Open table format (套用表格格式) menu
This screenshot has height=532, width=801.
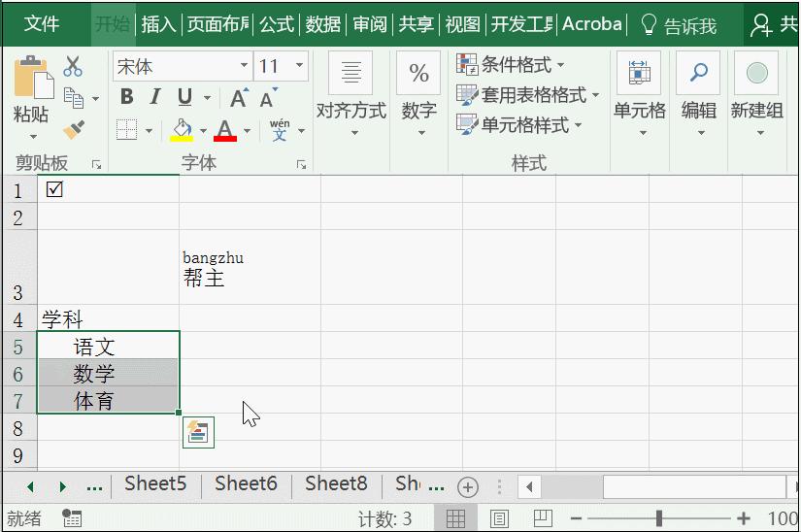(x=527, y=95)
